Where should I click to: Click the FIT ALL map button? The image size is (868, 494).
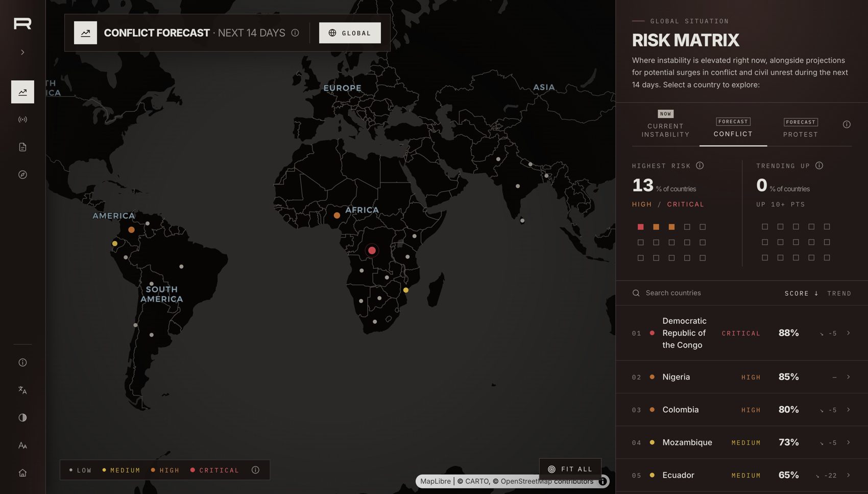570,469
